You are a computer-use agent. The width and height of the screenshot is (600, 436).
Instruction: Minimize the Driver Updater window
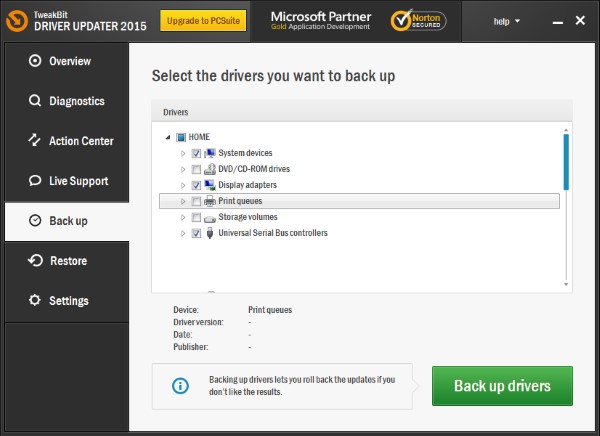pyautogui.click(x=558, y=23)
